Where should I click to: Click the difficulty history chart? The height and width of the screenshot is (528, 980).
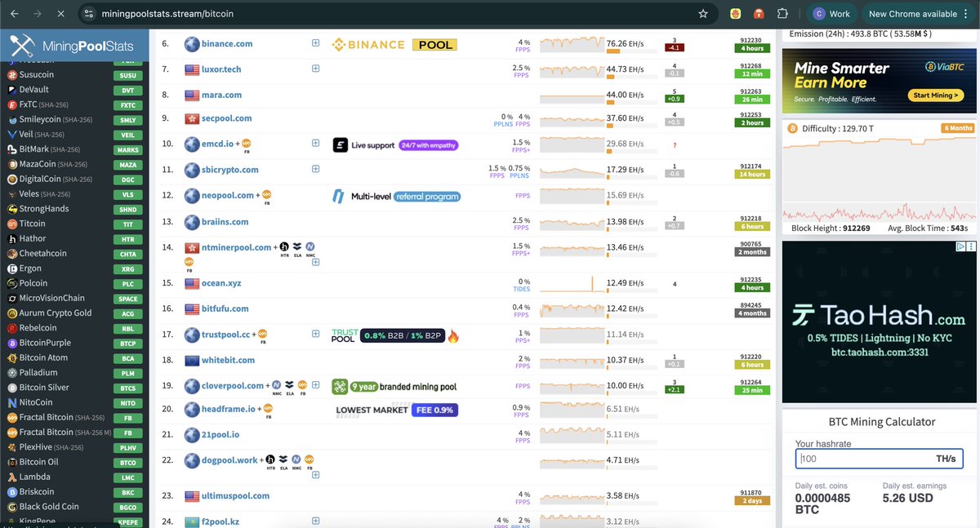[x=879, y=178]
